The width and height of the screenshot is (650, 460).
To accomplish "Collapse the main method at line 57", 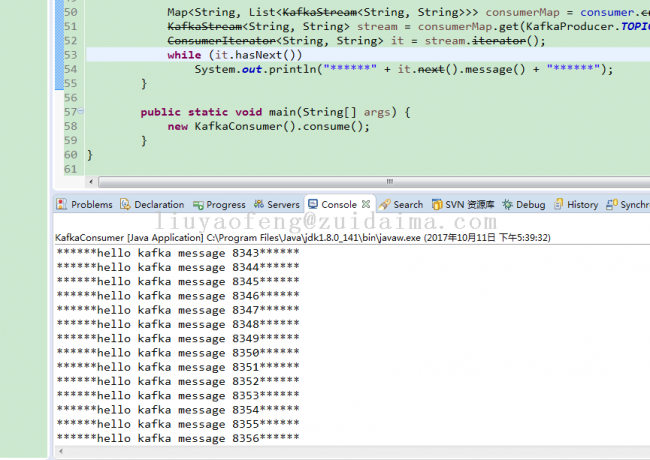I will coord(80,113).
